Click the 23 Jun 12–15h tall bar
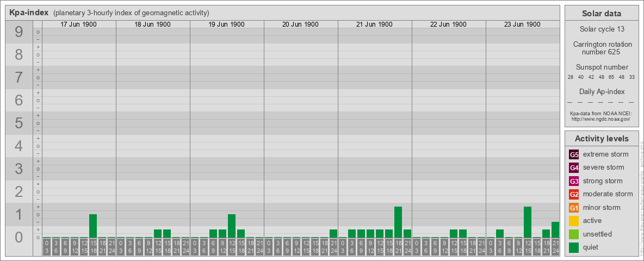This screenshot has height=261, width=644. 528,222
